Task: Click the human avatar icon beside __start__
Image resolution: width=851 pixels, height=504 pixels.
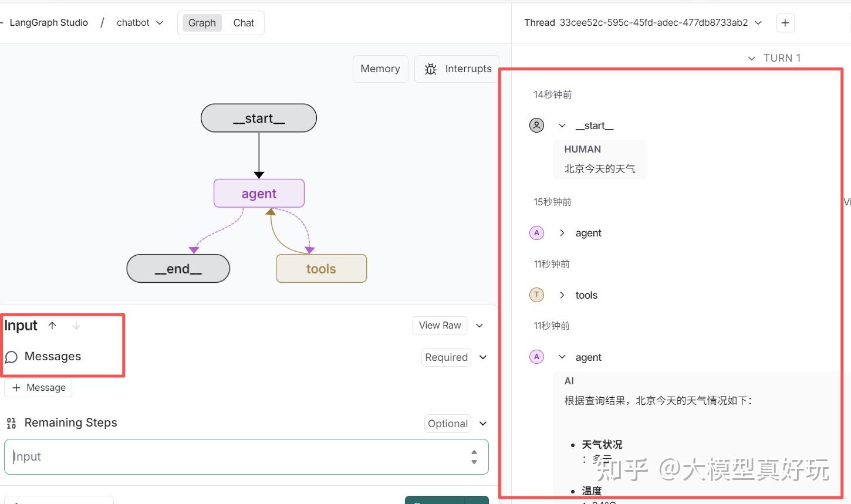Action: click(x=536, y=125)
